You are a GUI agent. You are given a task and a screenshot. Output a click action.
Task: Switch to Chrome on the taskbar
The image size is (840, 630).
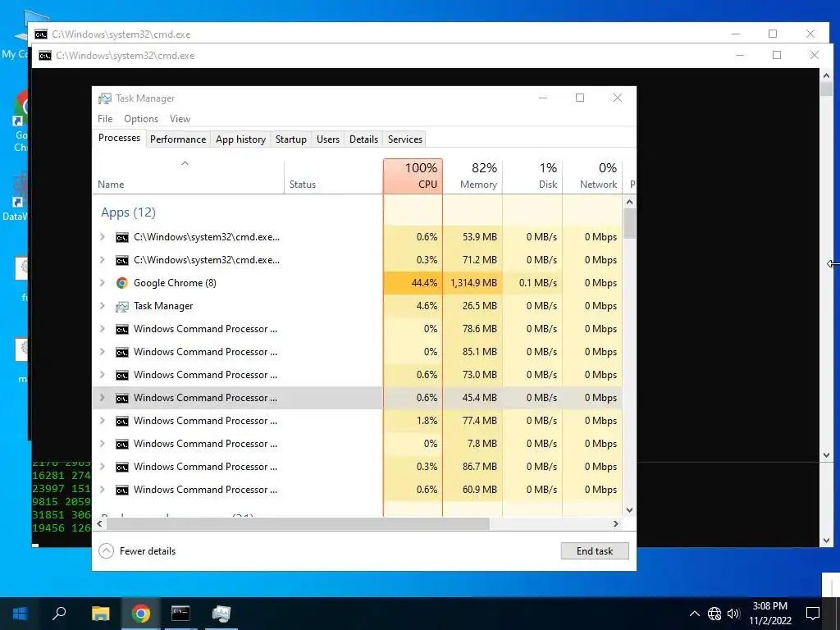click(x=141, y=614)
